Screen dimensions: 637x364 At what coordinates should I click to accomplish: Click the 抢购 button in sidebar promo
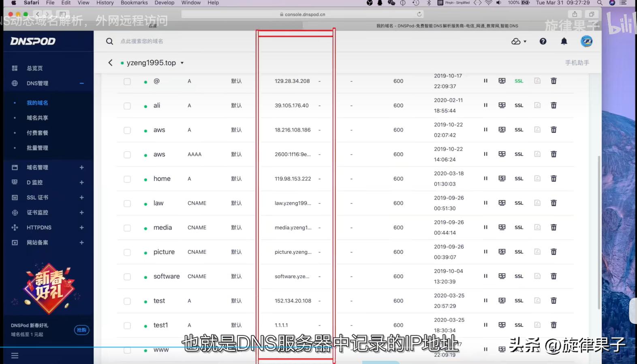click(x=81, y=330)
